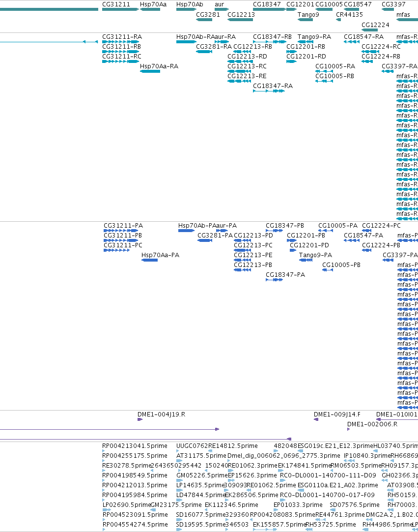This screenshot has width=418, height=532.
Task: Click the CG12224-PB protein label
Action: 381,245
